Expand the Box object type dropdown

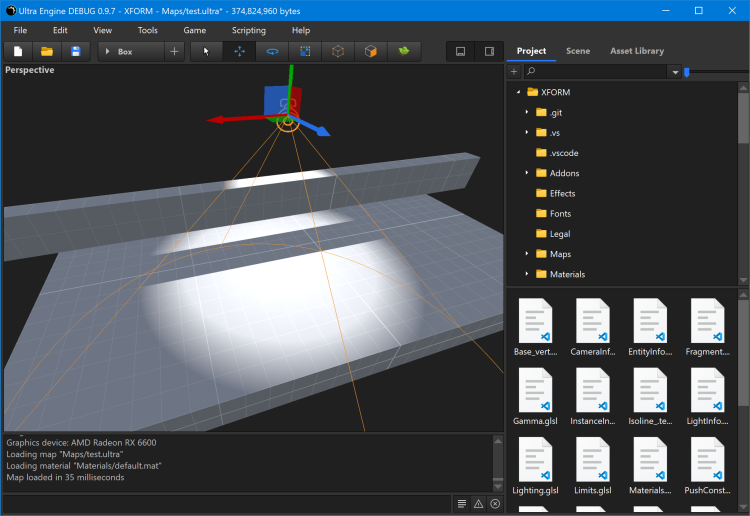coord(130,51)
